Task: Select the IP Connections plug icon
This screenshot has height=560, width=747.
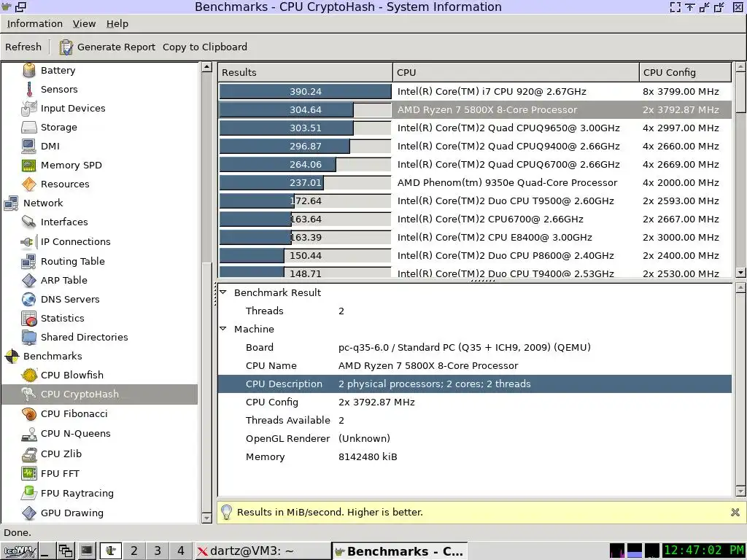Action: 28,241
